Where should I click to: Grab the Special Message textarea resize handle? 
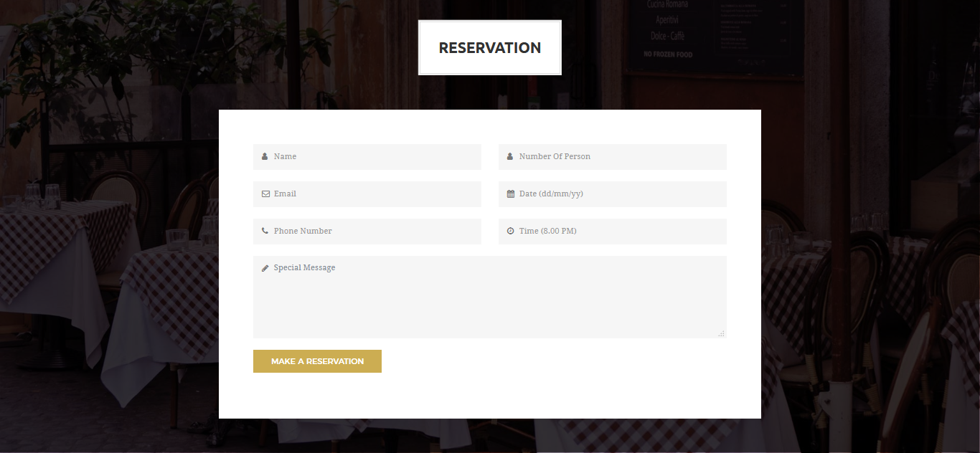722,333
